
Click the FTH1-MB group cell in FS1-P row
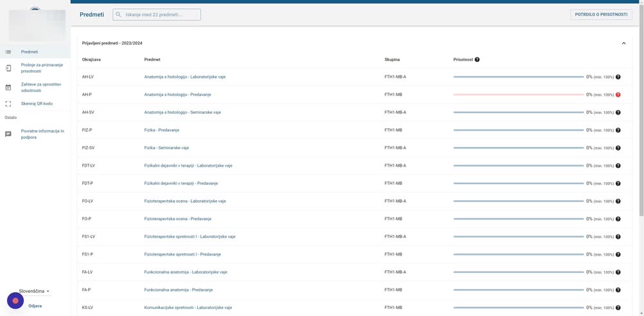(x=393, y=254)
